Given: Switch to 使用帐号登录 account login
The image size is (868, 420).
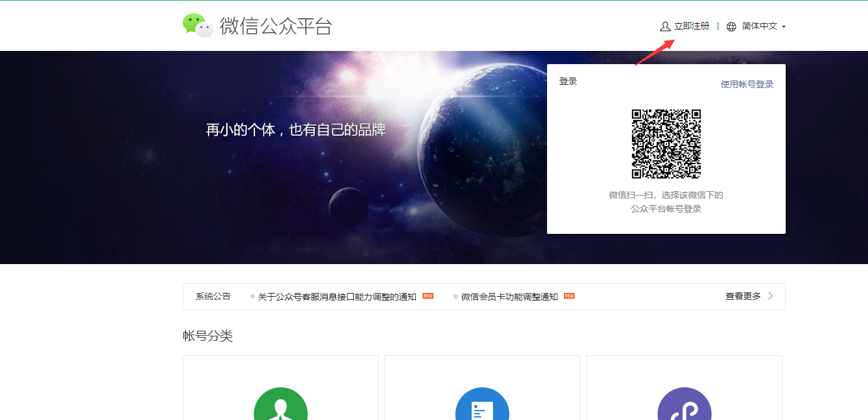Looking at the screenshot, I should tap(747, 84).
